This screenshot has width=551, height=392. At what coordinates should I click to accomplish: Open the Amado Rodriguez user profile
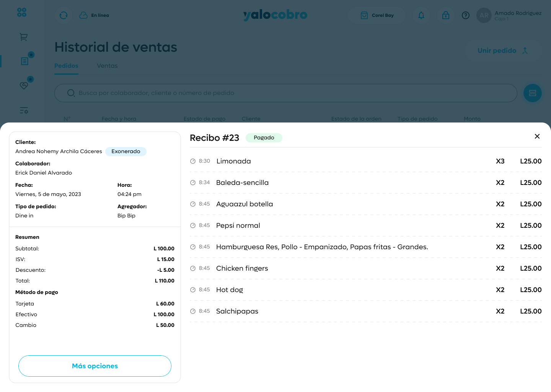509,15
